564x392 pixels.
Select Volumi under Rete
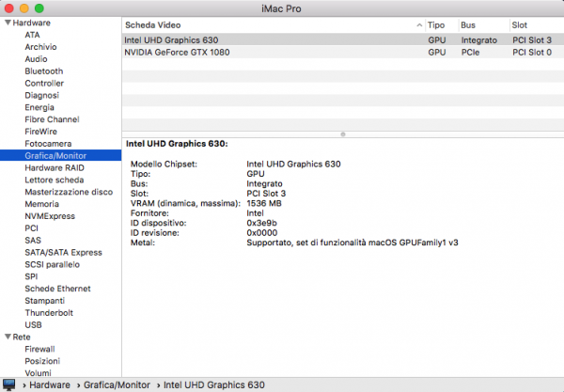[x=38, y=373]
